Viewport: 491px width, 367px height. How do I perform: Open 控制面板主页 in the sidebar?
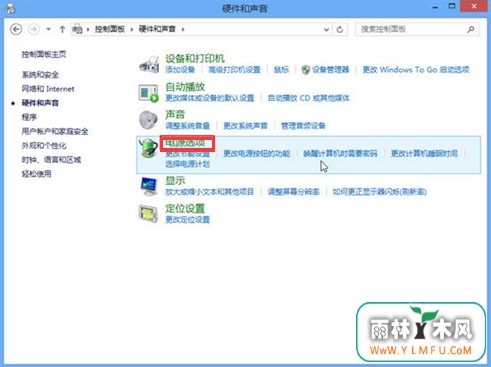(44, 54)
